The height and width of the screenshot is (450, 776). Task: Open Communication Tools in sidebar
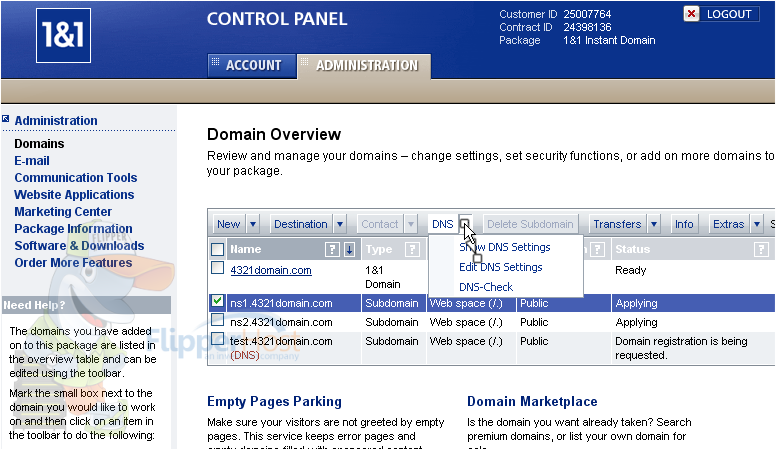76,178
